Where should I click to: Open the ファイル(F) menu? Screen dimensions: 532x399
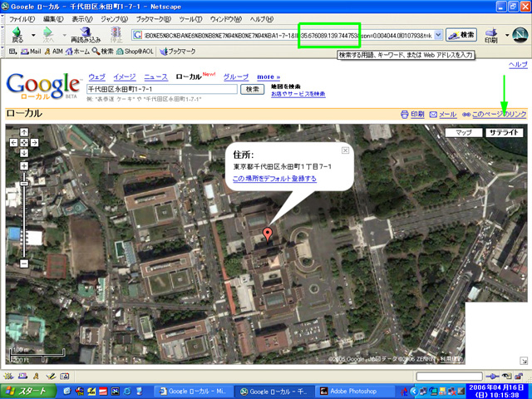point(22,19)
